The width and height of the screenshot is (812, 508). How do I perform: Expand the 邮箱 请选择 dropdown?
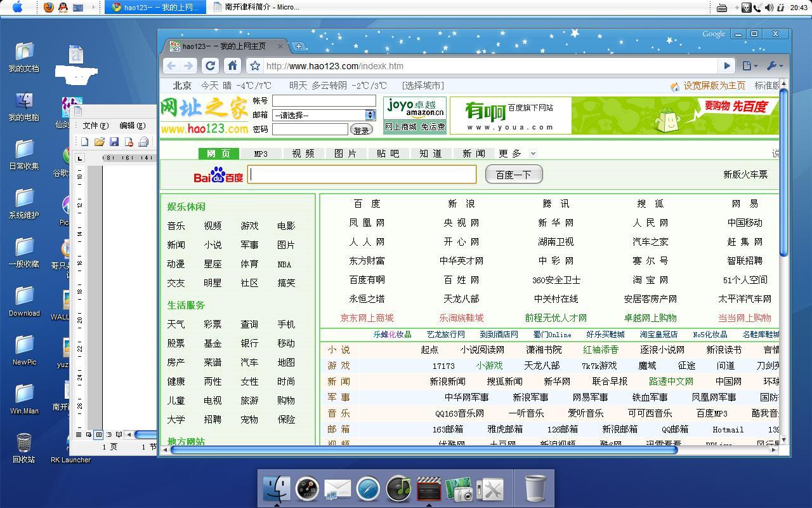[x=370, y=115]
